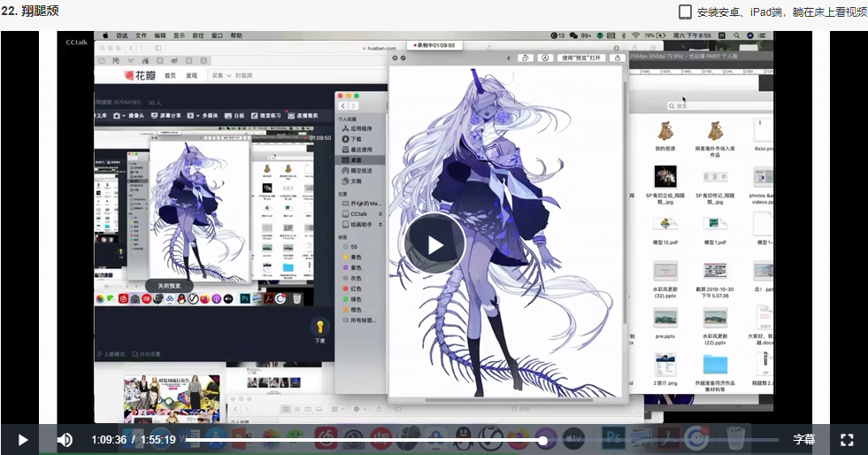
Task: Select 应用程序 in the Finder sidebar
Action: point(361,128)
